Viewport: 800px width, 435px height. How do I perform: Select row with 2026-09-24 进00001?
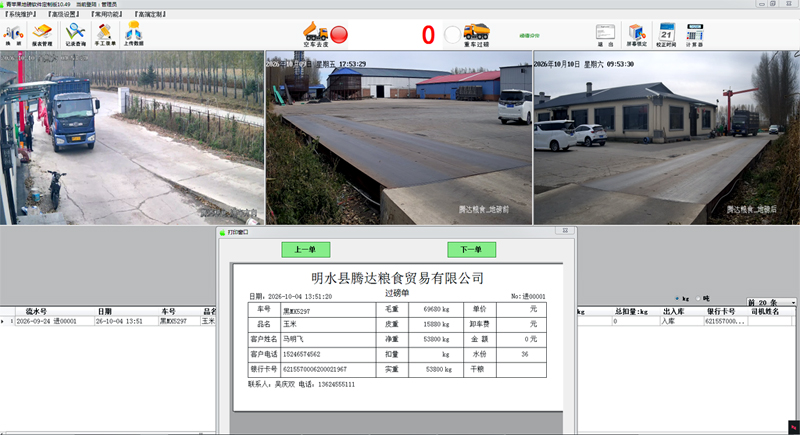coord(108,321)
